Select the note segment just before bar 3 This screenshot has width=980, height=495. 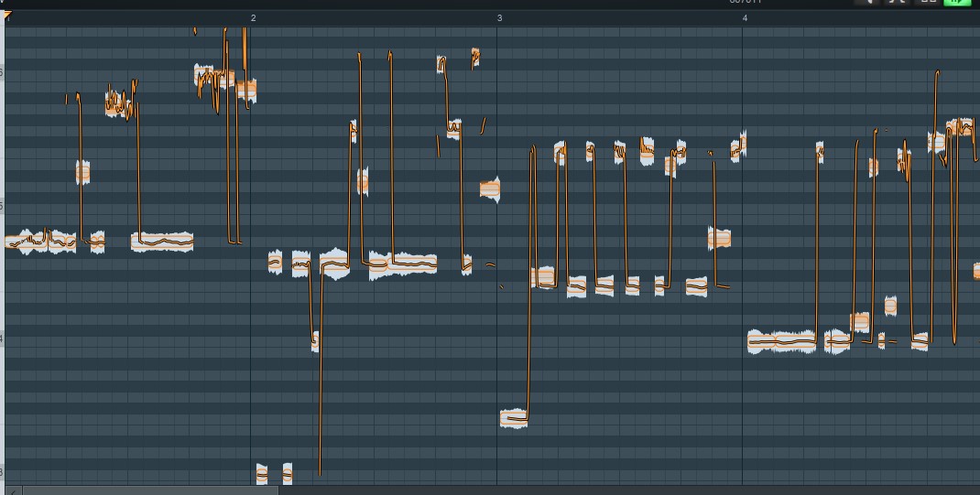coord(490,188)
